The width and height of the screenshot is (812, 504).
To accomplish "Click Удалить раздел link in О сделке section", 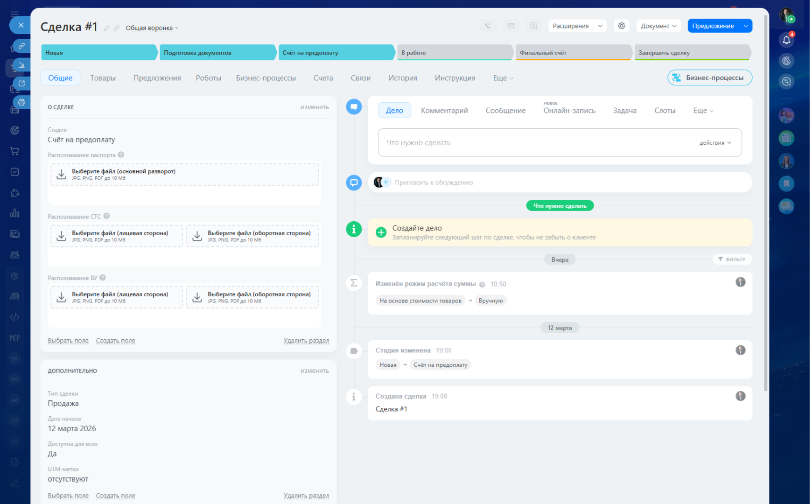I will (306, 341).
